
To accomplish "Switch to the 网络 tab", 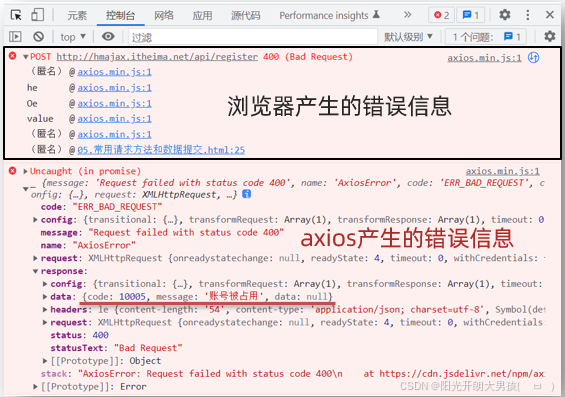I will (164, 15).
